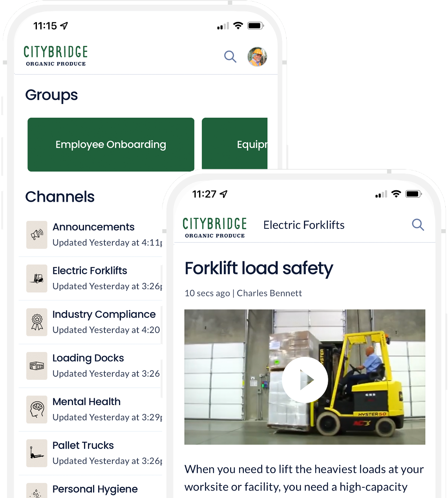Click the Forklift load safety headline
This screenshot has height=498, width=448.
point(259,268)
